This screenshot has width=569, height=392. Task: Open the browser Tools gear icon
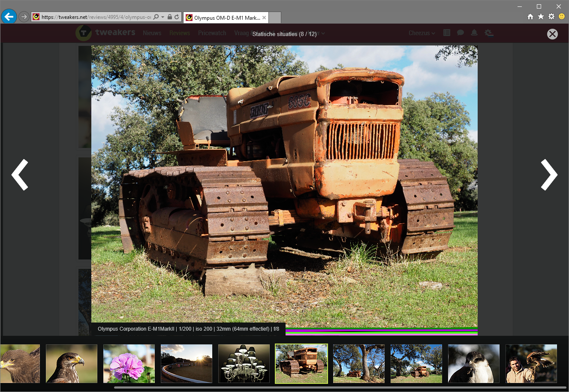point(551,17)
